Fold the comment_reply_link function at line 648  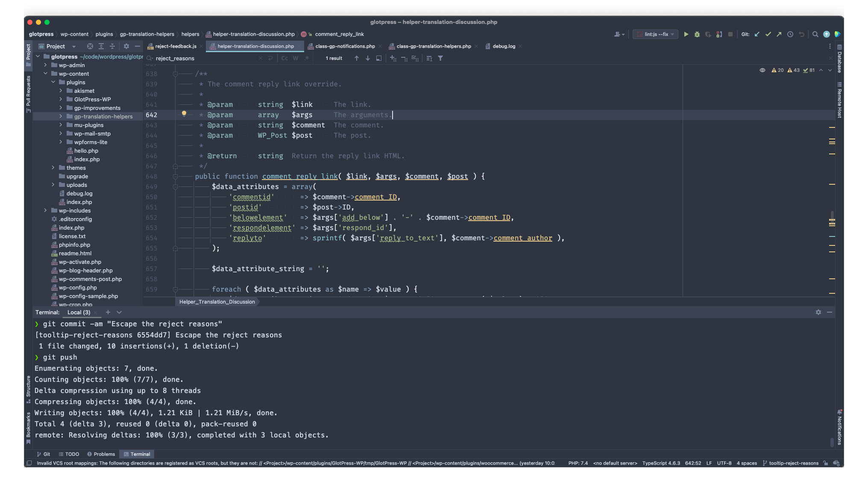[175, 176]
